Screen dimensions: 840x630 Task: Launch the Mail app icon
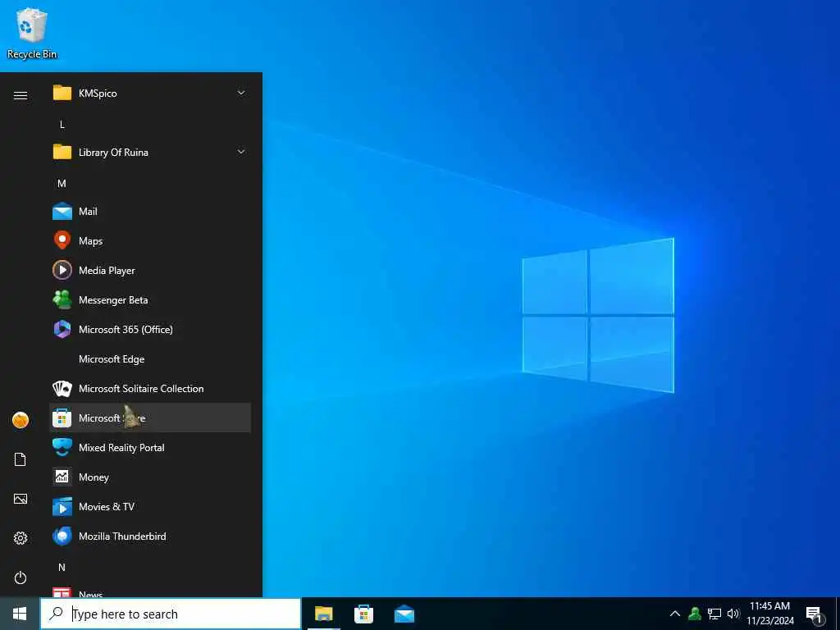tap(62, 211)
